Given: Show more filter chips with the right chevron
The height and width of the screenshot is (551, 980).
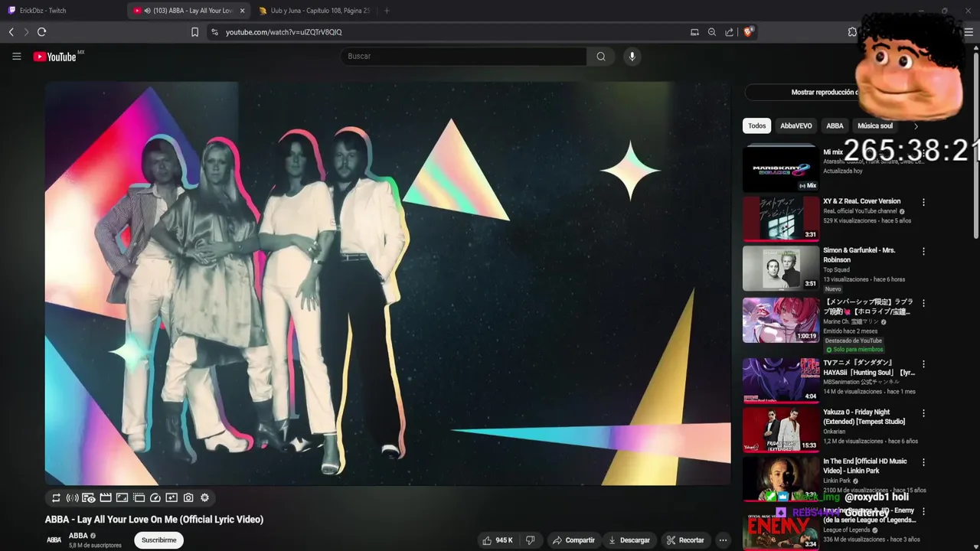Looking at the screenshot, I should [916, 126].
